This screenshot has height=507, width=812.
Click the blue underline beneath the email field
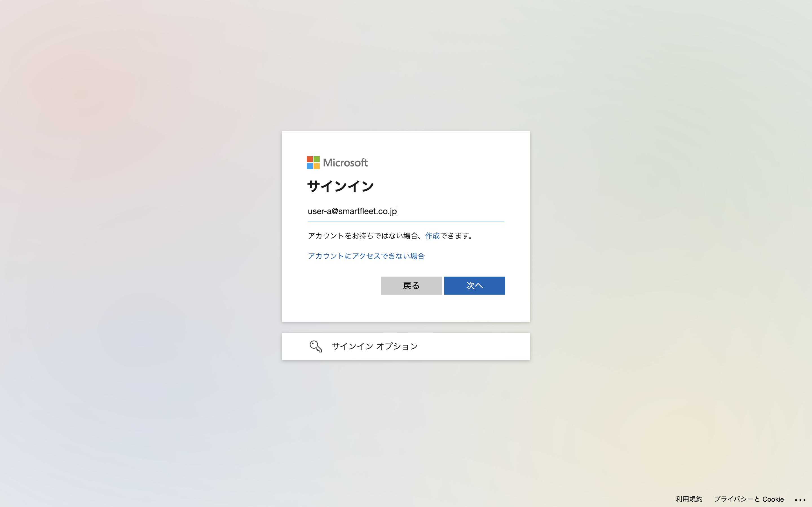click(406, 221)
